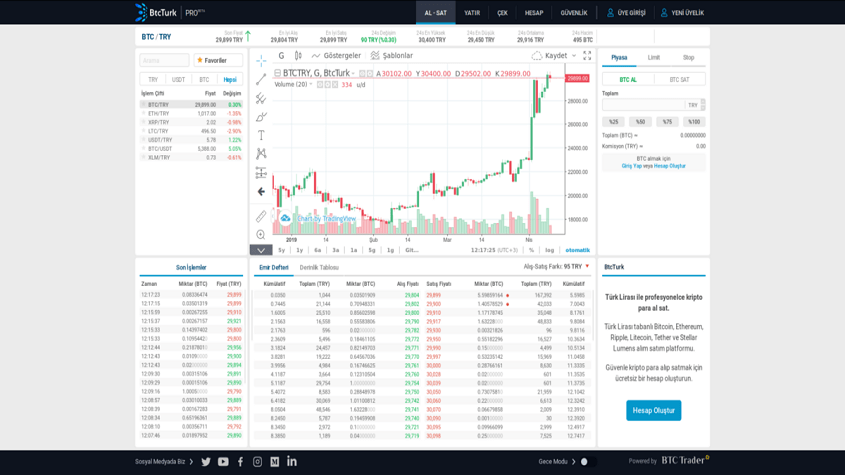The width and height of the screenshot is (845, 475).
Task: Click the TradingView cloud logo
Action: pyautogui.click(x=285, y=218)
